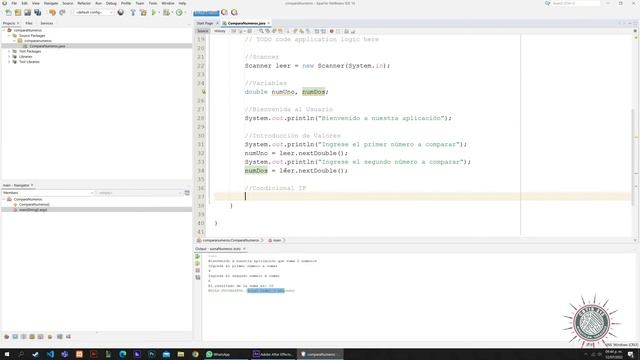Collapse the comparanumeros package node
640x360 pixels.
pyautogui.click(x=15, y=41)
